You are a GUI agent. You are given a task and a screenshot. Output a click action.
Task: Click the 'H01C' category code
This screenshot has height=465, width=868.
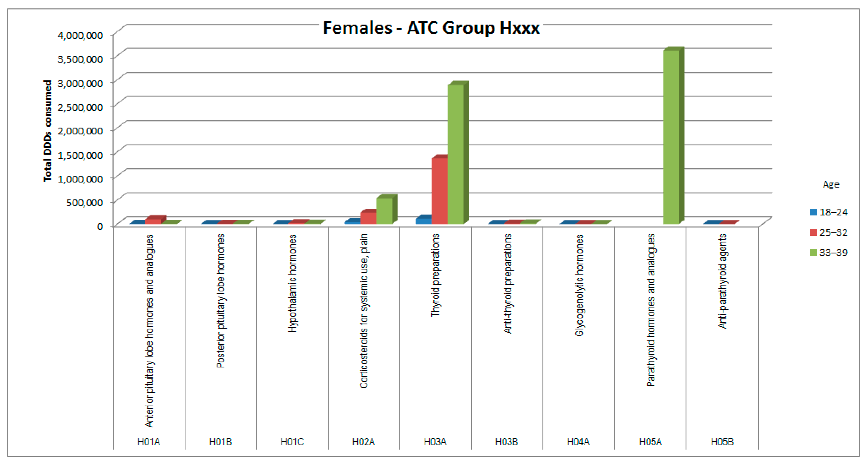pos(292,442)
